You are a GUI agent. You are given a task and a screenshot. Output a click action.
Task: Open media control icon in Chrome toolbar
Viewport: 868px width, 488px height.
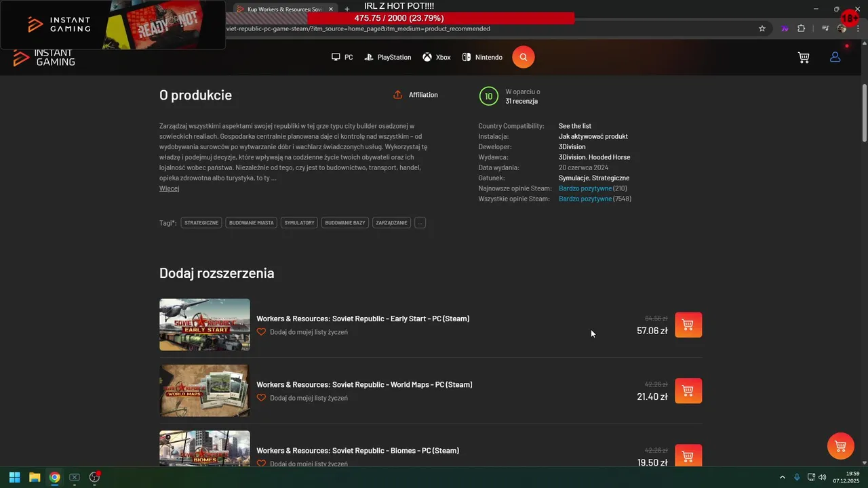click(x=825, y=28)
